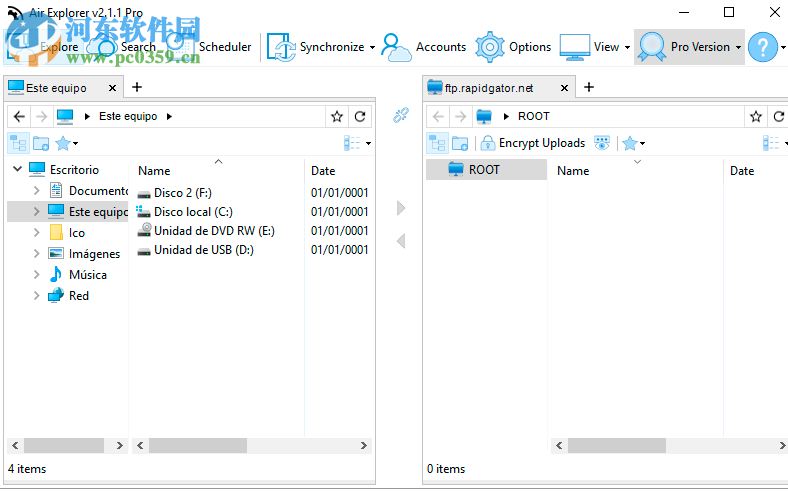Open the Accounts manager

[x=424, y=47]
